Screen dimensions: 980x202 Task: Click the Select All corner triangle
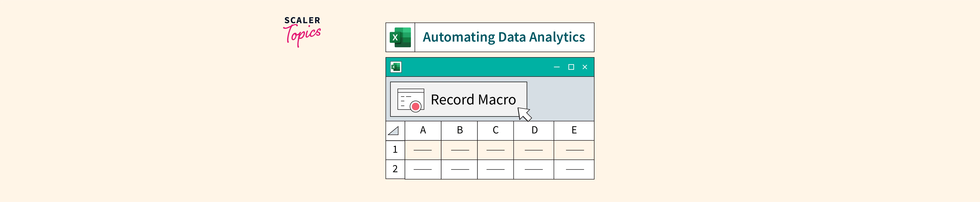tap(394, 131)
